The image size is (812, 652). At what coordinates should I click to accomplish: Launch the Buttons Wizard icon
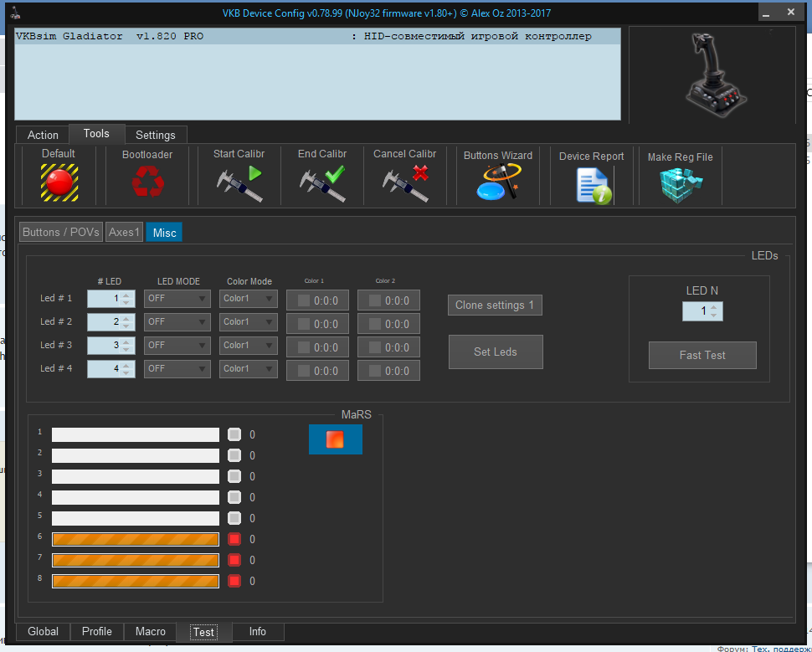(x=498, y=182)
